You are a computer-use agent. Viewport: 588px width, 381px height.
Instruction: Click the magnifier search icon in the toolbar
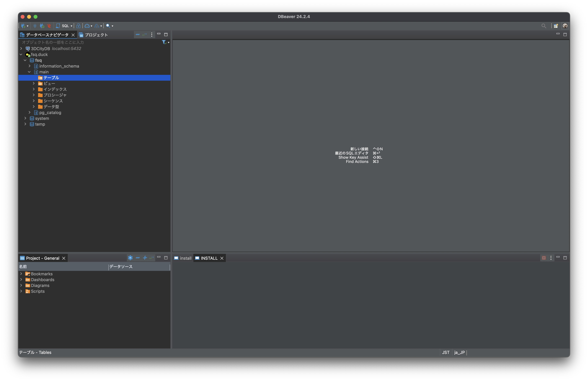point(108,26)
